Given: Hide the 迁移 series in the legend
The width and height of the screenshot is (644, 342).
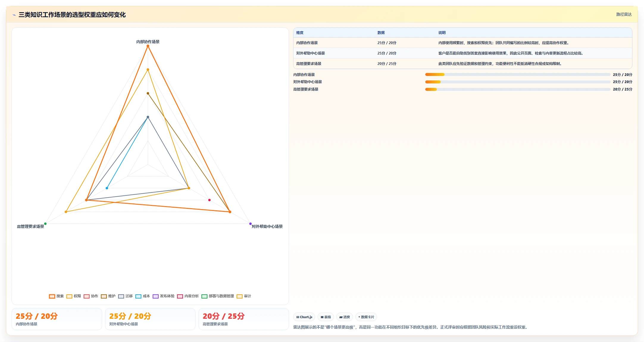Looking at the screenshot, I should pos(125,296).
